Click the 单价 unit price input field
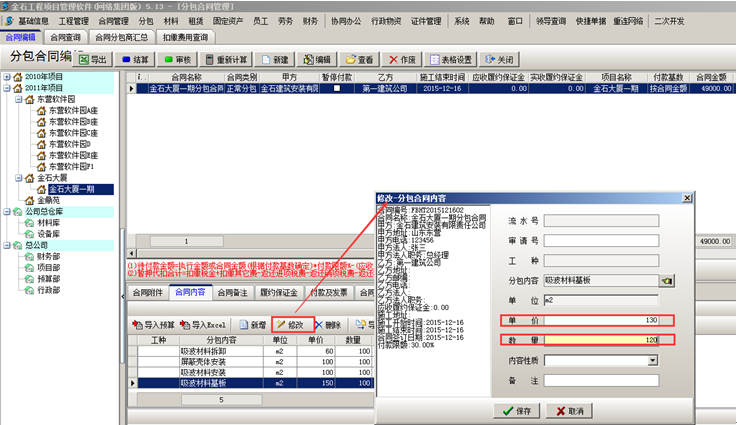 [x=600, y=320]
